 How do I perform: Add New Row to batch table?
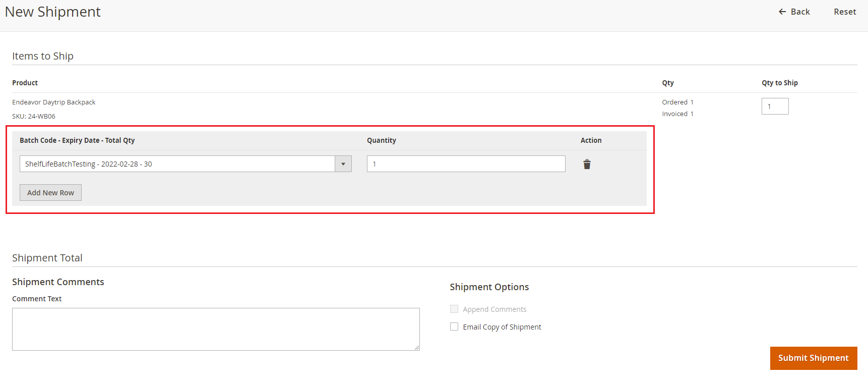[x=50, y=193]
